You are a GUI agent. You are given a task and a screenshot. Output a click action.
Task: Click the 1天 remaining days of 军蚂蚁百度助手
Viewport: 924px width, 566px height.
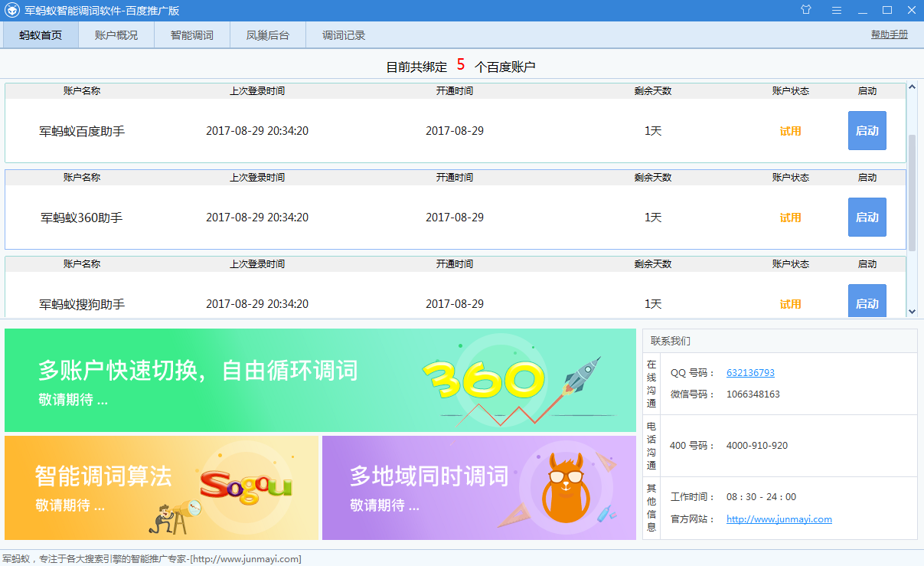653,131
